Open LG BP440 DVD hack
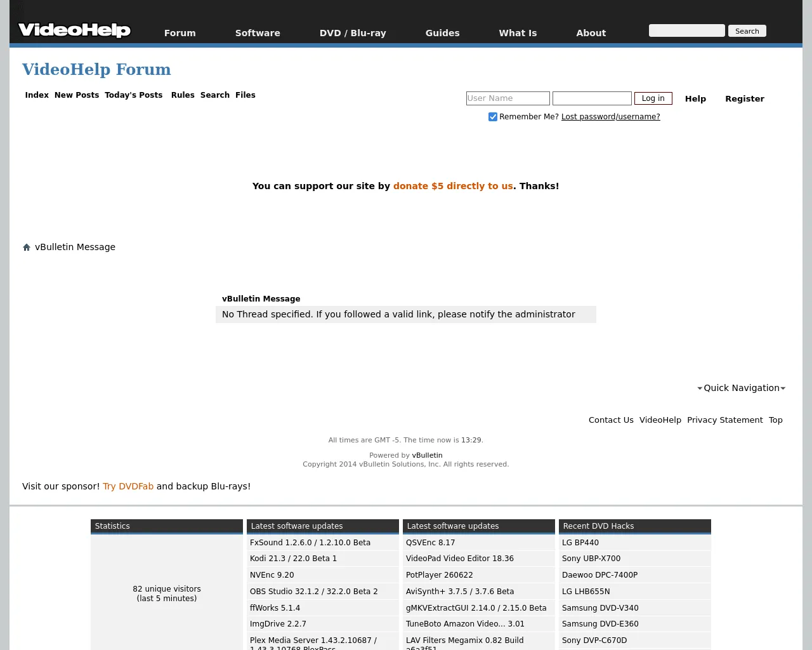812x650 pixels. [x=580, y=543]
